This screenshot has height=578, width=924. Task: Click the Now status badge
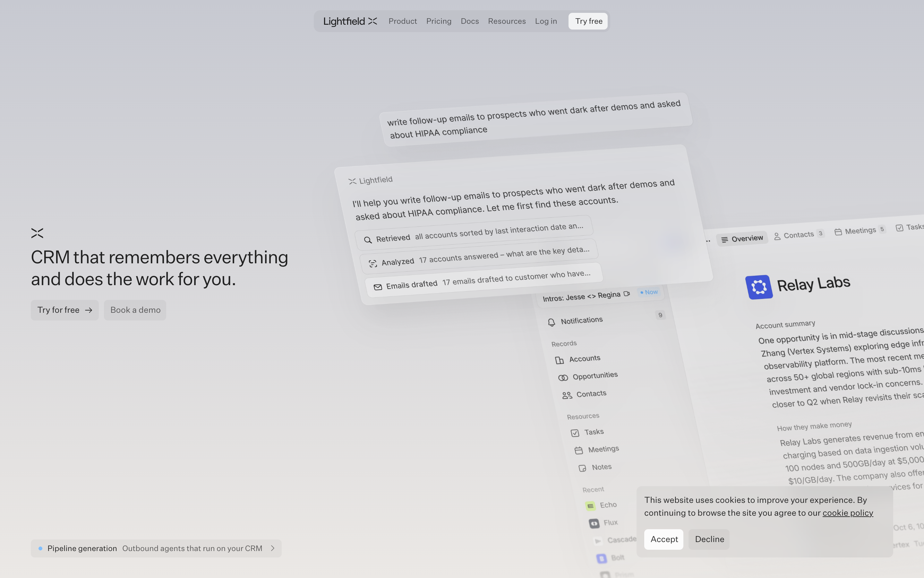[x=649, y=292]
